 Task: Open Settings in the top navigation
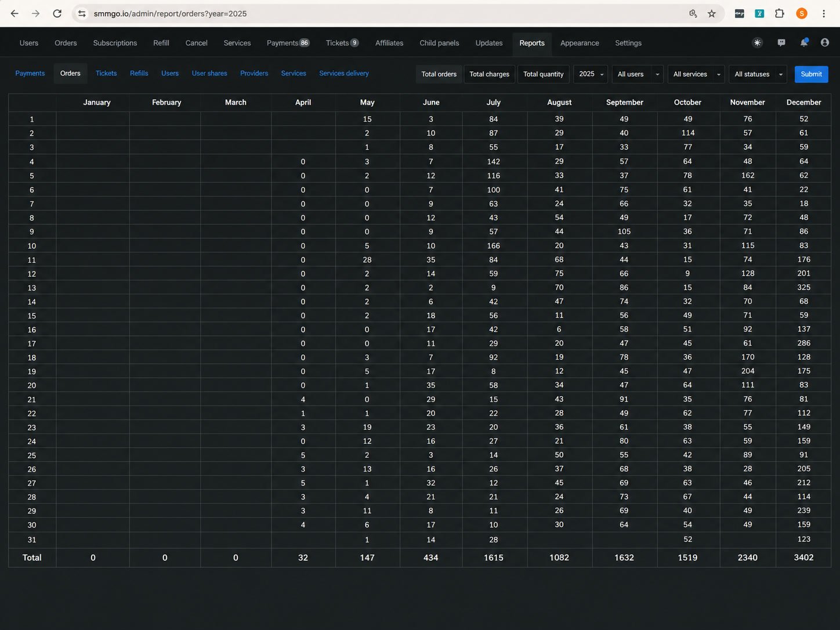click(x=628, y=43)
